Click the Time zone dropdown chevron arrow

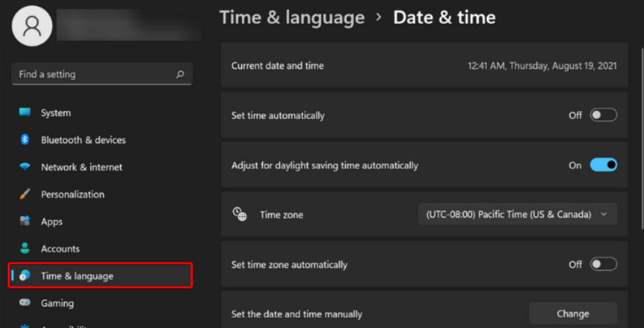point(604,214)
